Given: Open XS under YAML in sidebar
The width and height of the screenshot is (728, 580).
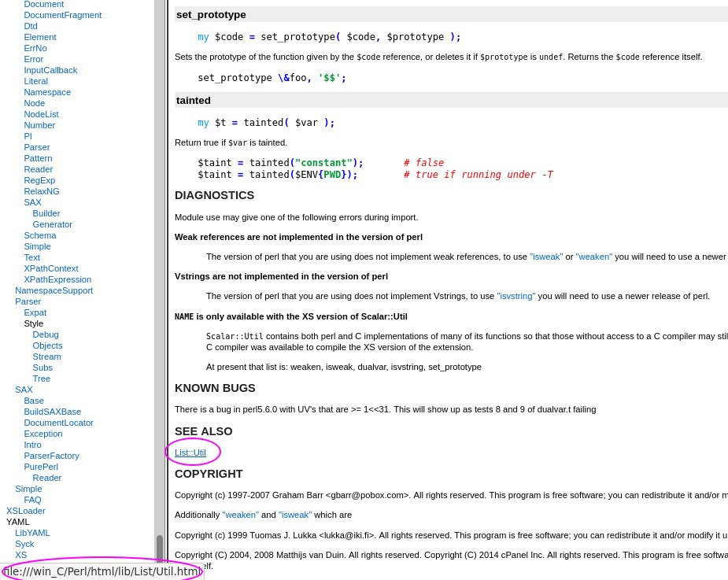Looking at the screenshot, I should pos(21,555).
